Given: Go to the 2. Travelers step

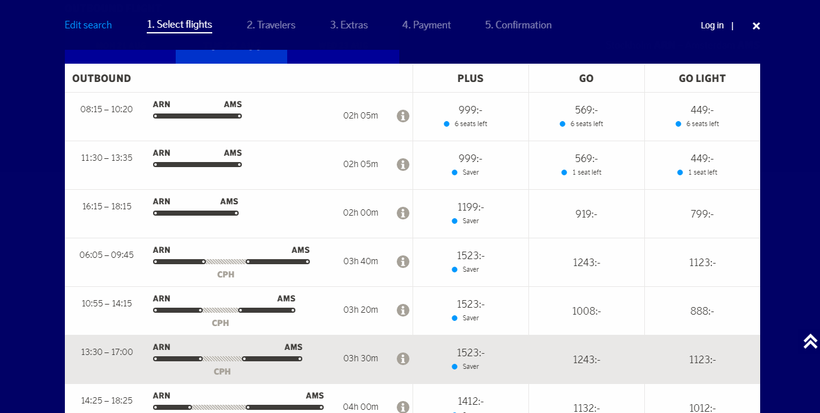Looking at the screenshot, I should coord(271,25).
